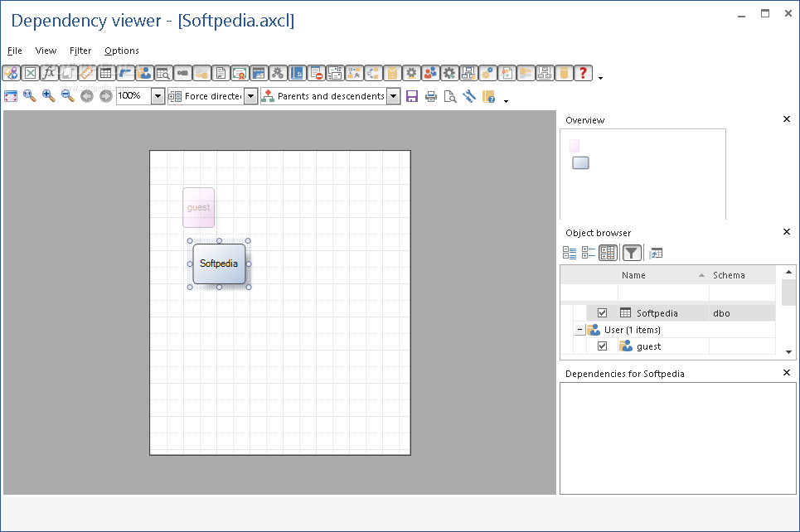Open the View menu
This screenshot has width=800, height=532.
(46, 51)
